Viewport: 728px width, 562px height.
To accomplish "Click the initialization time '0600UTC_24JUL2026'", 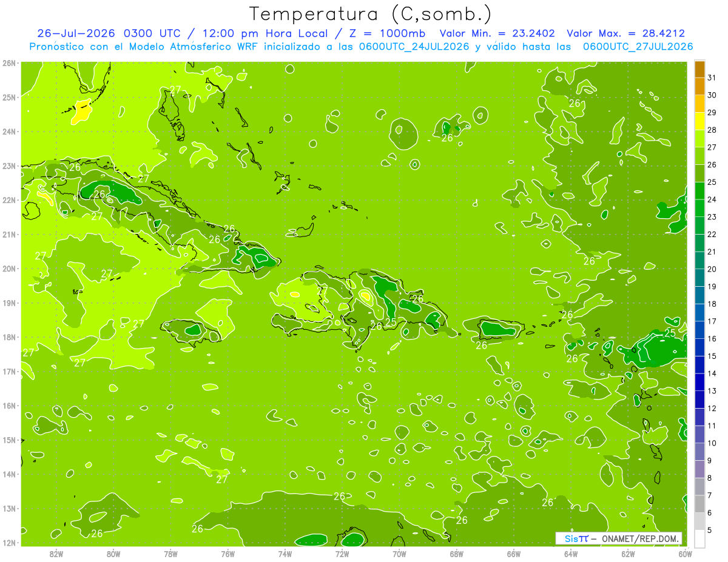I will [413, 47].
